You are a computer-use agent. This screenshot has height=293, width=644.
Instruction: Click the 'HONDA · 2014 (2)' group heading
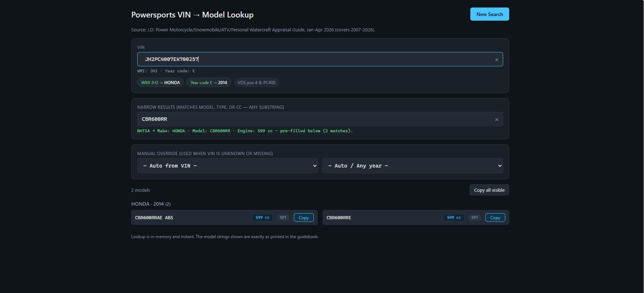pyautogui.click(x=151, y=204)
